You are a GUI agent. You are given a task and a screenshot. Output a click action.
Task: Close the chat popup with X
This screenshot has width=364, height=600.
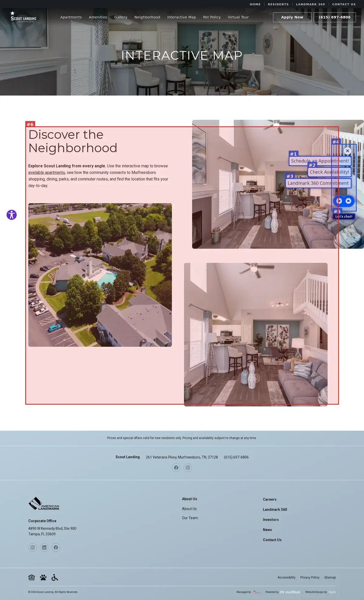[348, 151]
